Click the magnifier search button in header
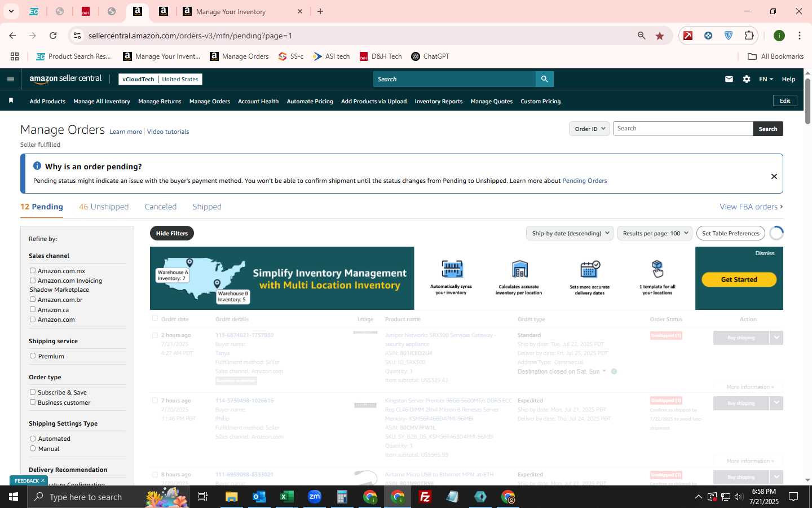Viewport: 812px width, 508px height. tap(544, 79)
